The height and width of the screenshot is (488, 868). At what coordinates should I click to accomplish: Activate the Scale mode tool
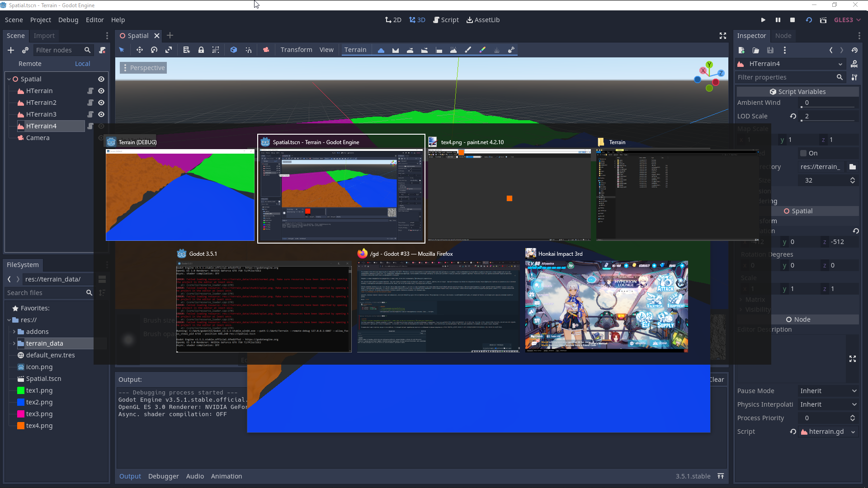click(x=169, y=50)
